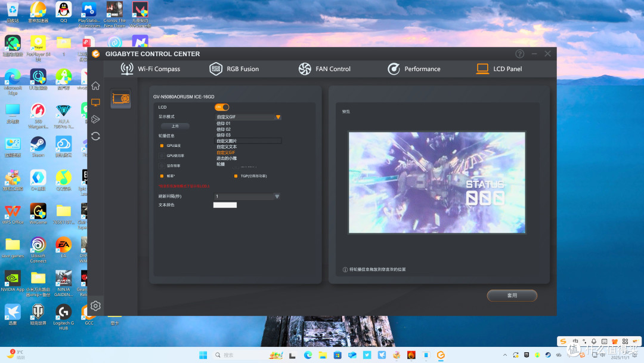Viewport: 644px width, 363px height.
Task: Open the white text color swatch
Action: click(x=225, y=205)
